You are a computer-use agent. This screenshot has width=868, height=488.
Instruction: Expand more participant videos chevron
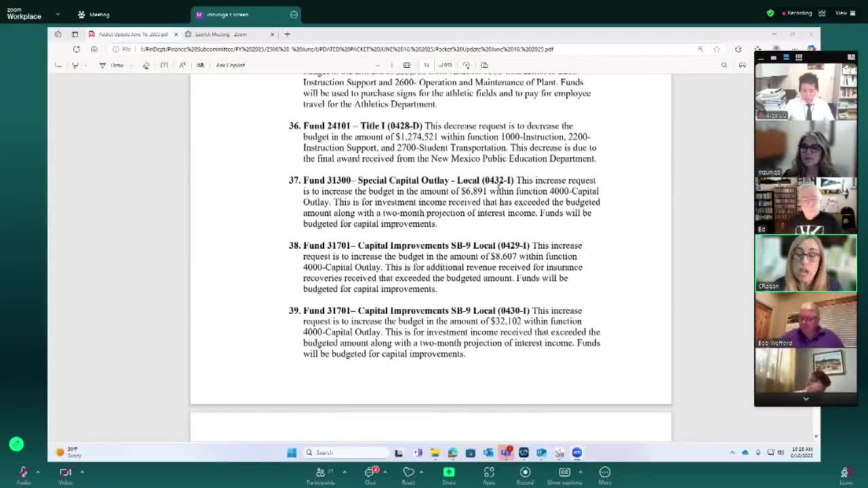pyautogui.click(x=806, y=399)
